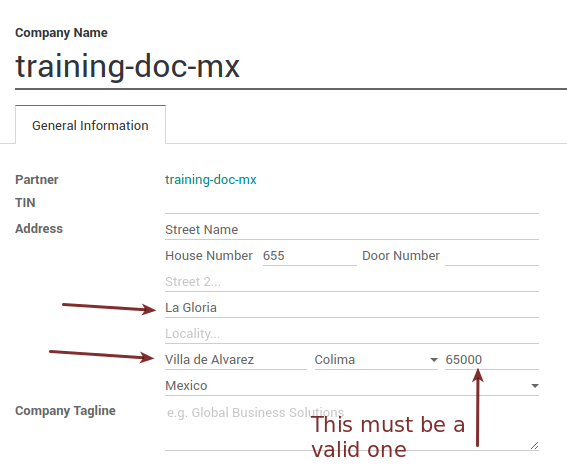The height and width of the screenshot is (471, 567).
Task: Open the training-doc-mx partner link
Action: pyautogui.click(x=210, y=180)
